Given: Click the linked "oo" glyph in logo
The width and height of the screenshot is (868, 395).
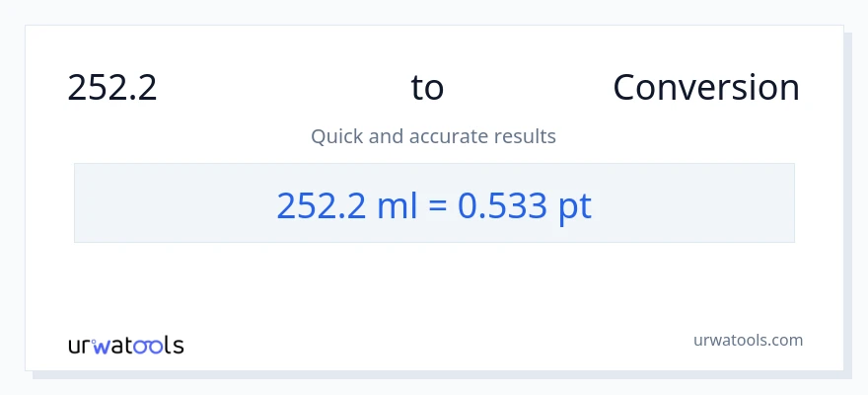Looking at the screenshot, I should pos(148,346).
